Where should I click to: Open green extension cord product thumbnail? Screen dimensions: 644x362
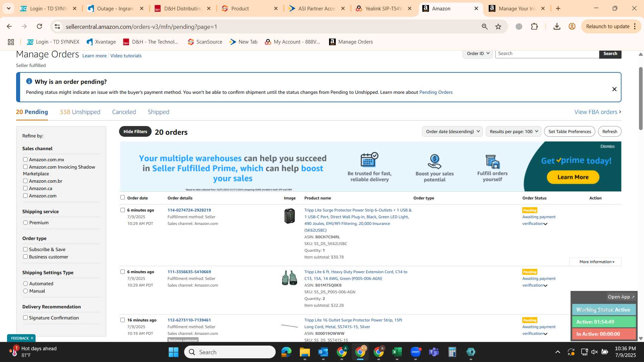pos(289,278)
